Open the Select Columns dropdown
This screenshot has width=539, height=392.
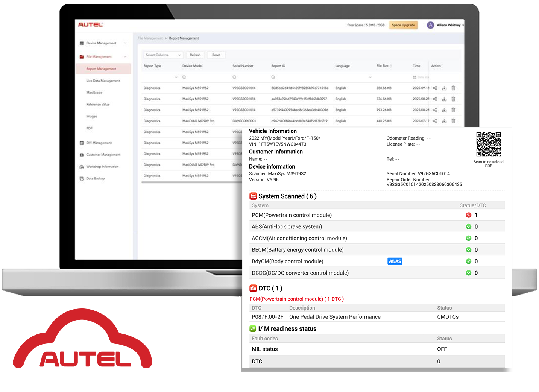pyautogui.click(x=163, y=55)
